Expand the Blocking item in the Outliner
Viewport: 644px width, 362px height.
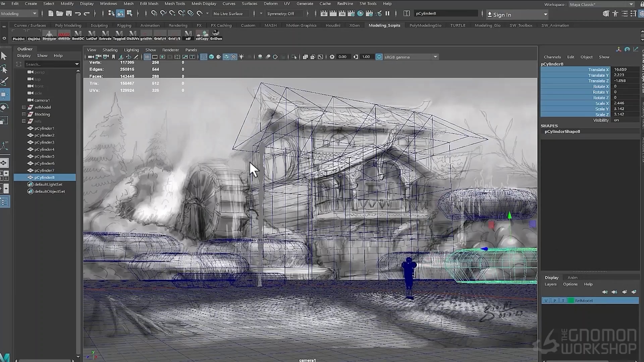[x=23, y=114]
